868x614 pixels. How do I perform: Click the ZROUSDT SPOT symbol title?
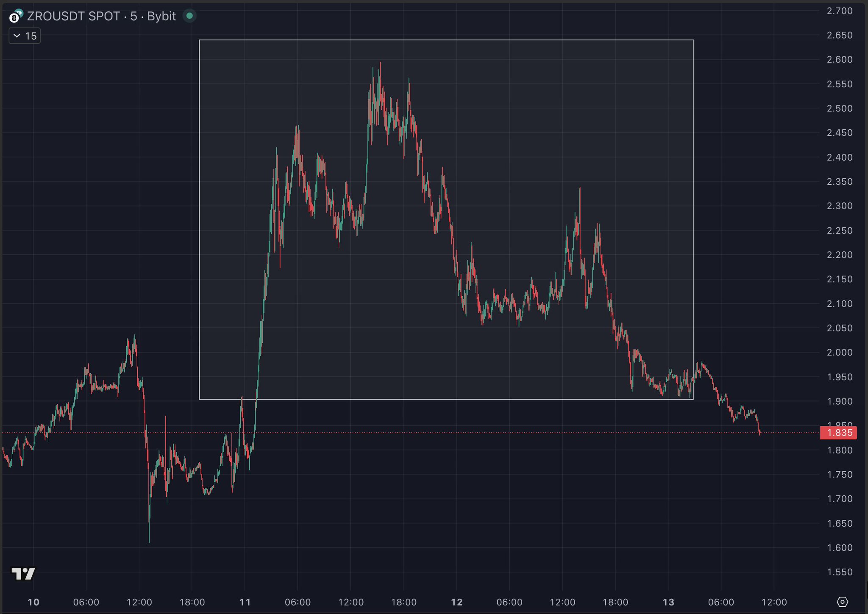point(74,16)
